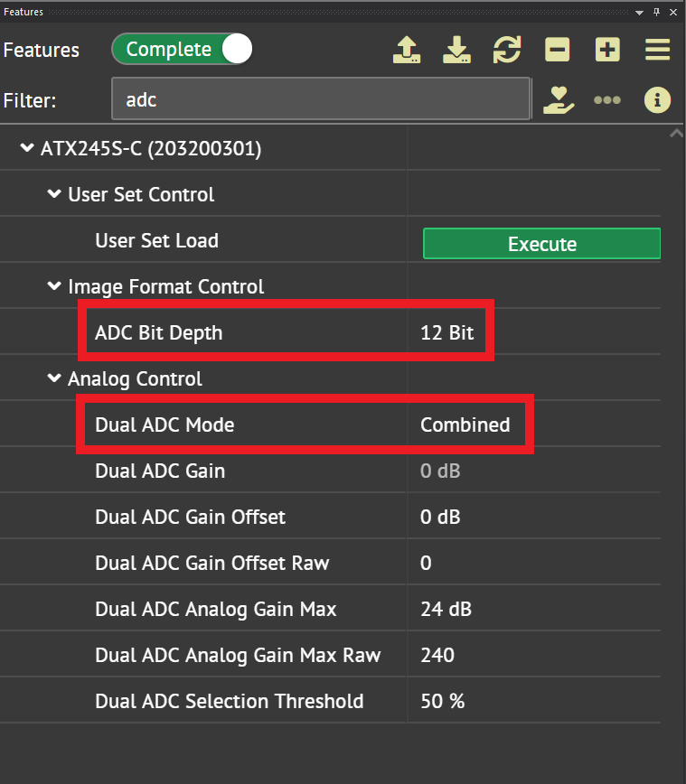Viewport: 686px width, 784px height.
Task: Expand all features with plus icon
Action: 607,50
